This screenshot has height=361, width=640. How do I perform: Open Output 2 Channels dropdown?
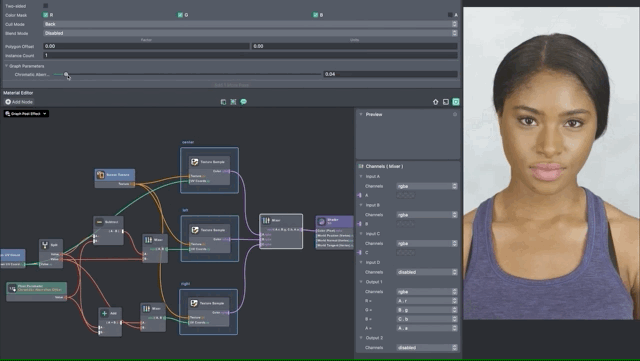pos(427,348)
